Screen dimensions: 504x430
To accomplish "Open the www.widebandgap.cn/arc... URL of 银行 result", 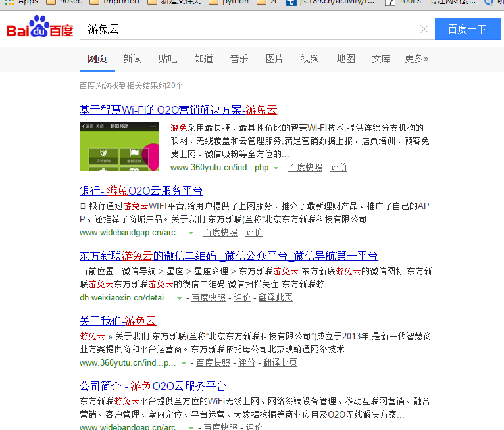I will point(131,233).
